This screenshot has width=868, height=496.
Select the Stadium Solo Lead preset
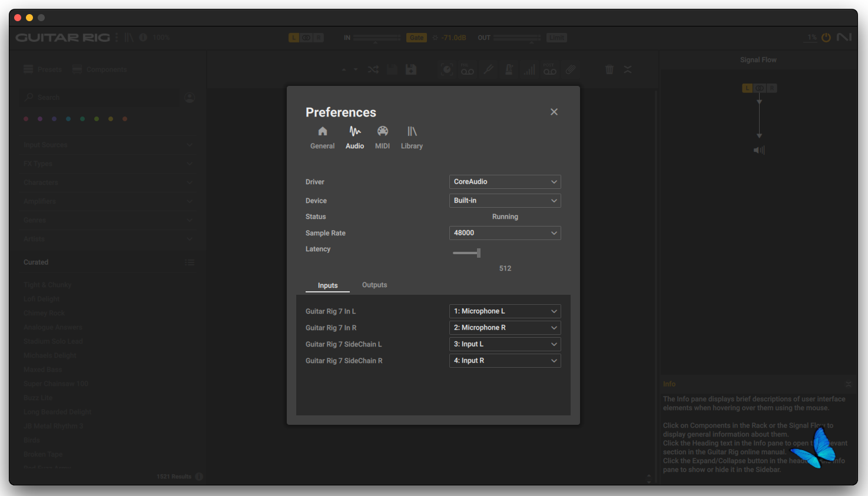click(x=53, y=341)
